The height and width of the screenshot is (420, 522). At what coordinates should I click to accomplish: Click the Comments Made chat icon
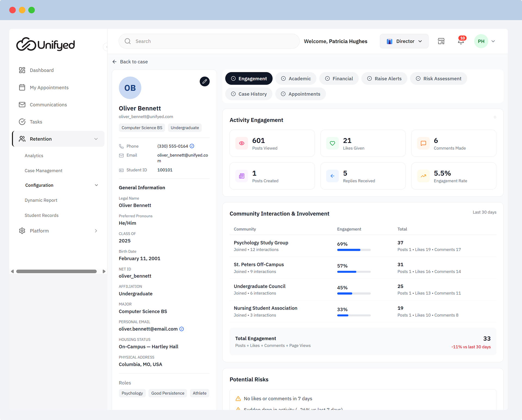[423, 143]
